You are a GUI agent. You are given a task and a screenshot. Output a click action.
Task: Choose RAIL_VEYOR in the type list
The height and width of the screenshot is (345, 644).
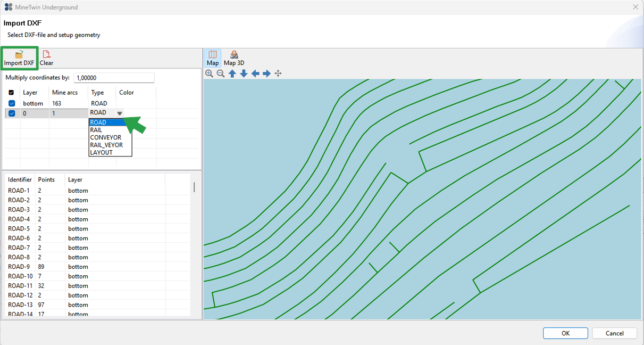[x=110, y=145]
